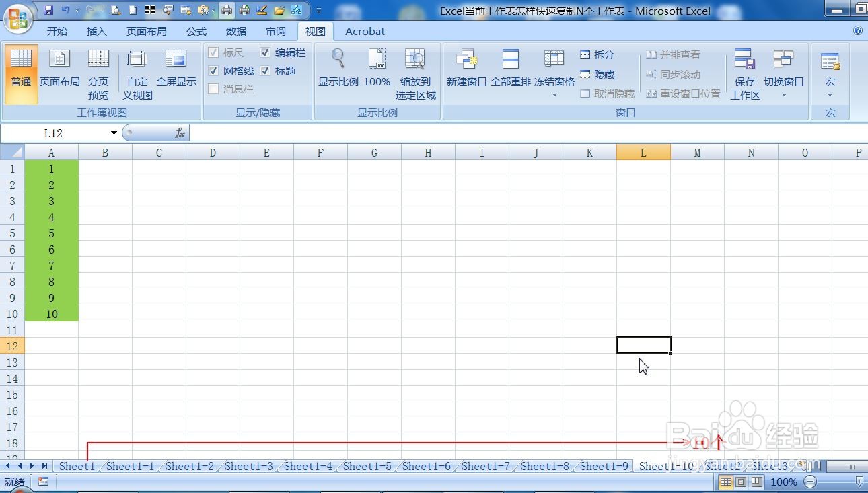This screenshot has width=868, height=493.
Task: Click Page Layout view button in status bar
Action: 741,482
